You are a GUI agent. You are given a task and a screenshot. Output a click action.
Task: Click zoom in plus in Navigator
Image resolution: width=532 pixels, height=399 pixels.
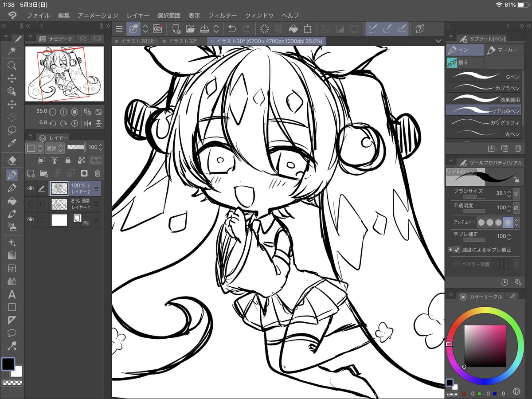pyautogui.click(x=64, y=112)
